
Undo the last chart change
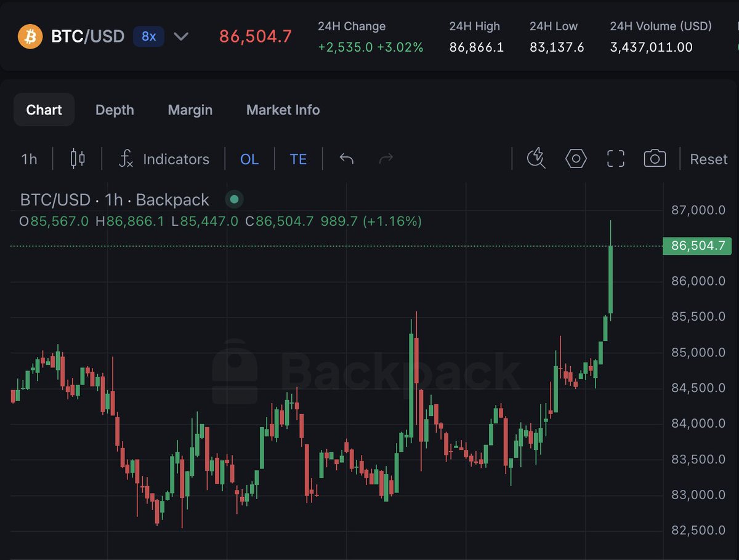click(347, 159)
